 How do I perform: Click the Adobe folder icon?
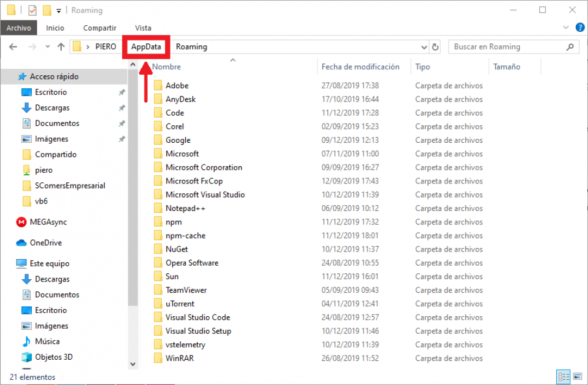point(158,85)
